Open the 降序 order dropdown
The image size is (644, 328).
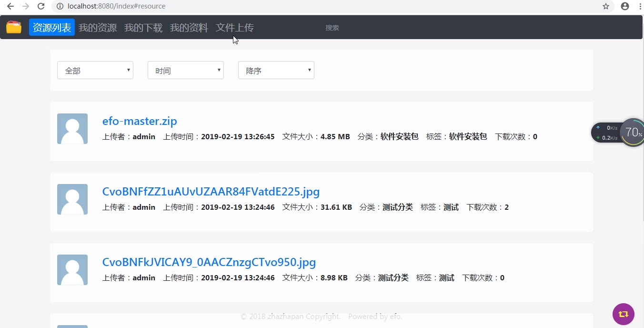(x=276, y=70)
